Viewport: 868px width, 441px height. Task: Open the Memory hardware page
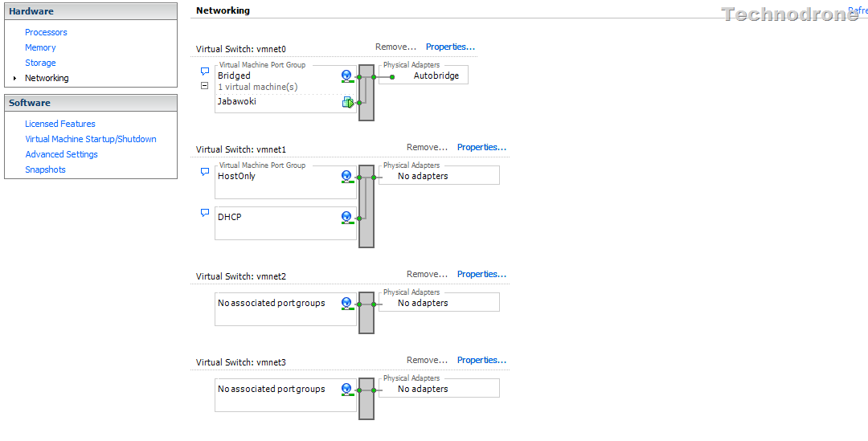(40, 47)
